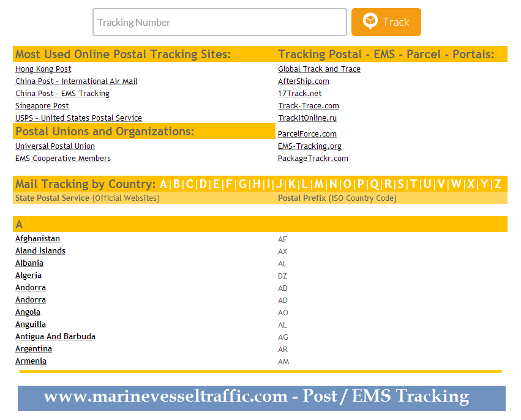
Task: Jump to countries starting with Q
Action: [x=374, y=184]
